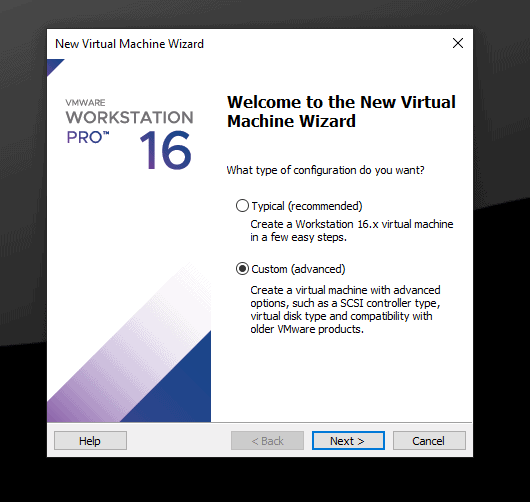Click the Cancel button
This screenshot has height=502, width=530.
tap(429, 440)
